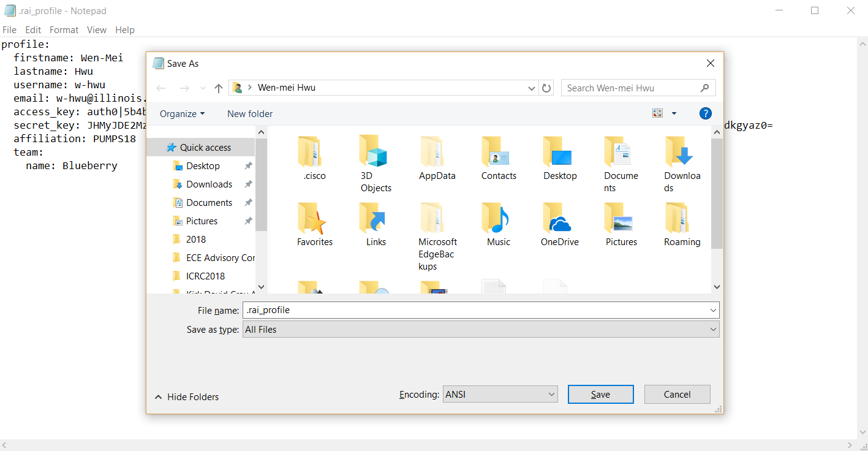Select Documents in Quick access
This screenshot has width=868, height=451.
[208, 202]
